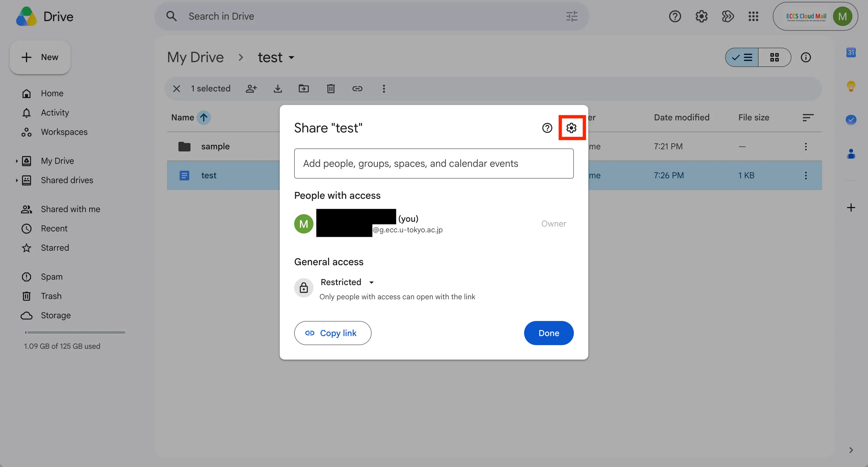Click the Name column header
This screenshot has width=868, height=467.
point(182,117)
